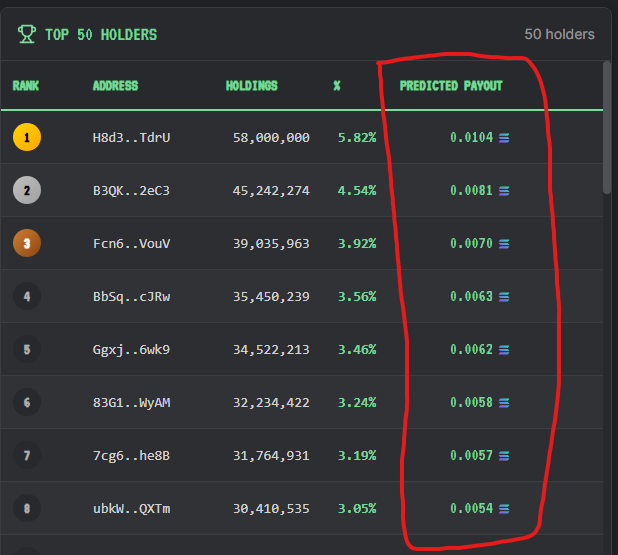618x555 pixels.
Task: Click the gold rank 1 badge
Action: tap(27, 137)
